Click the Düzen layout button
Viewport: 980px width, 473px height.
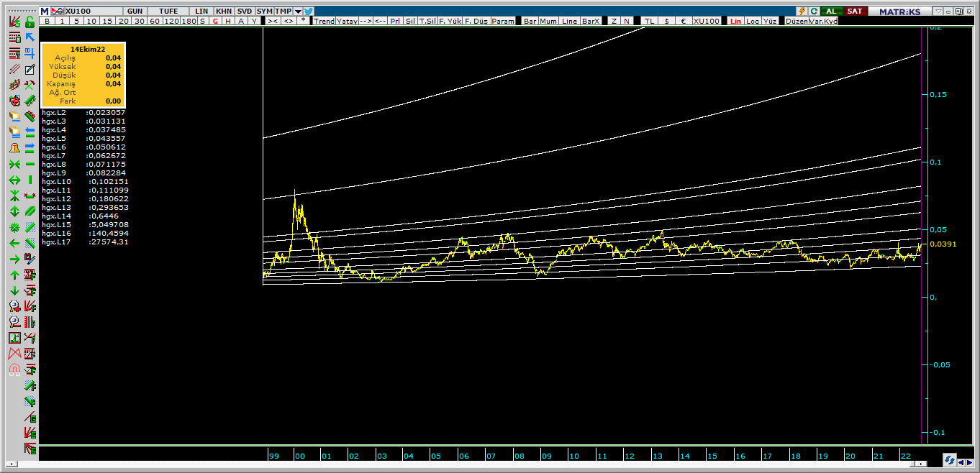(797, 21)
